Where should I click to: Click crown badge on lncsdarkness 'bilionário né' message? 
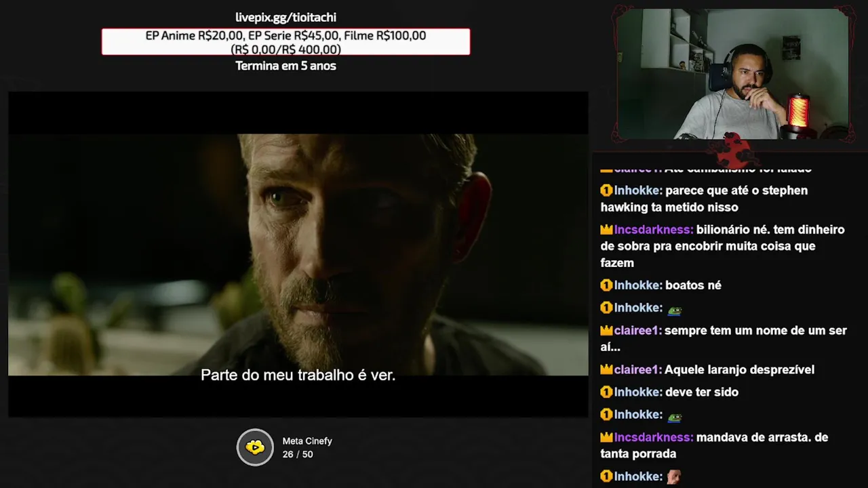click(606, 230)
